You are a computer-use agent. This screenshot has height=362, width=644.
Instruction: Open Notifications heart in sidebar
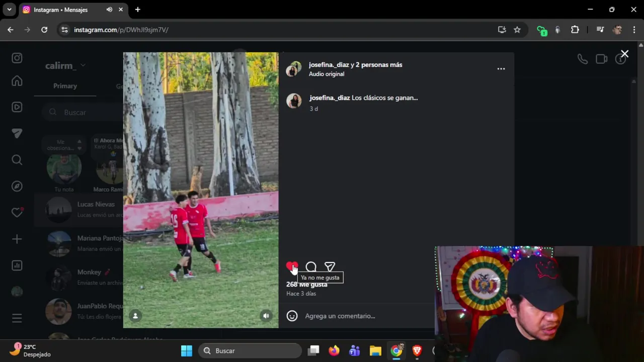pos(17,213)
